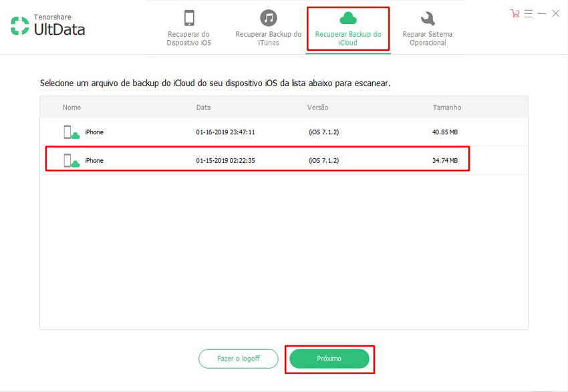Click the iOS device phone icon
568x392 pixels.
188,18
